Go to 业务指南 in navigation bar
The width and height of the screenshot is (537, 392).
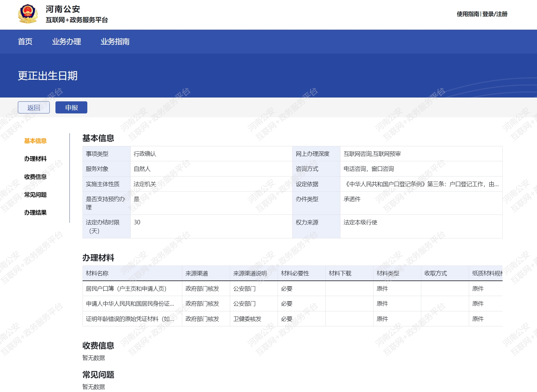[115, 42]
